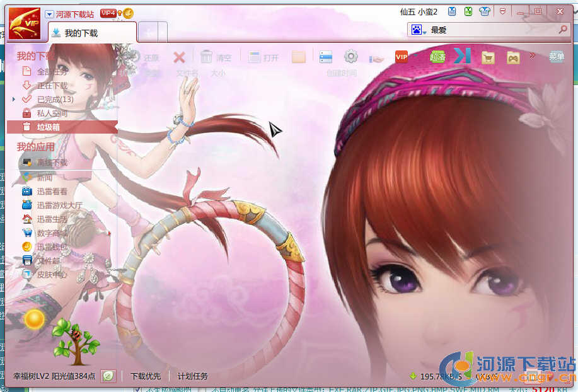578x392 pixels.
Task: Select 已完成(13) in the sidebar
Action: coord(55,100)
